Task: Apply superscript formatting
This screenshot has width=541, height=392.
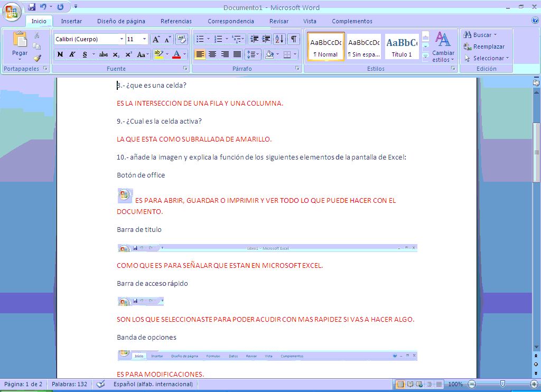Action: click(x=128, y=54)
